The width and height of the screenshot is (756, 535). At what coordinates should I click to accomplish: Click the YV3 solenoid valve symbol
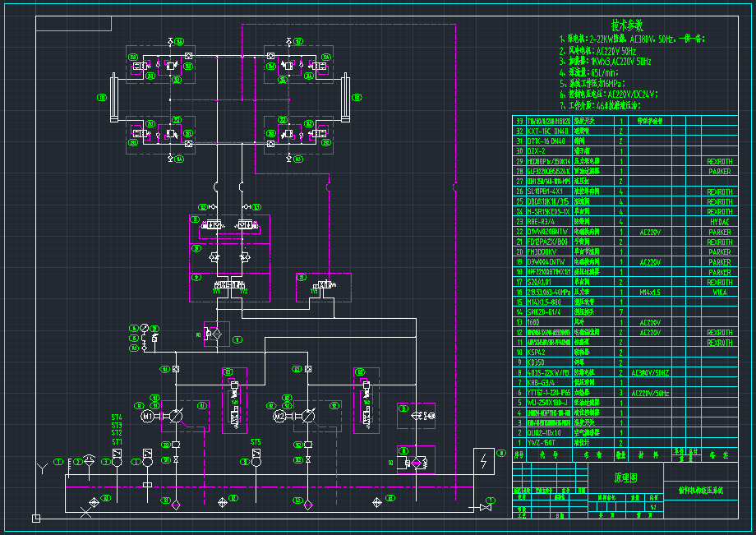[323, 284]
